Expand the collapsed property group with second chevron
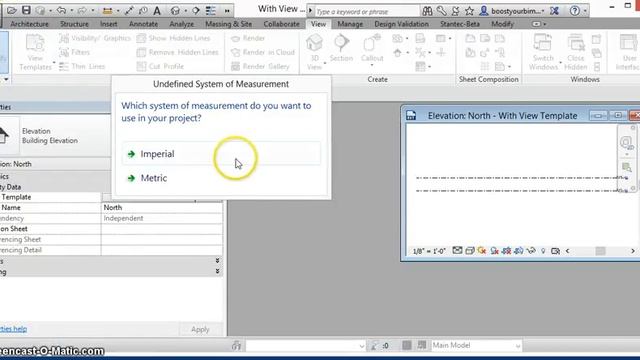 [x=217, y=271]
